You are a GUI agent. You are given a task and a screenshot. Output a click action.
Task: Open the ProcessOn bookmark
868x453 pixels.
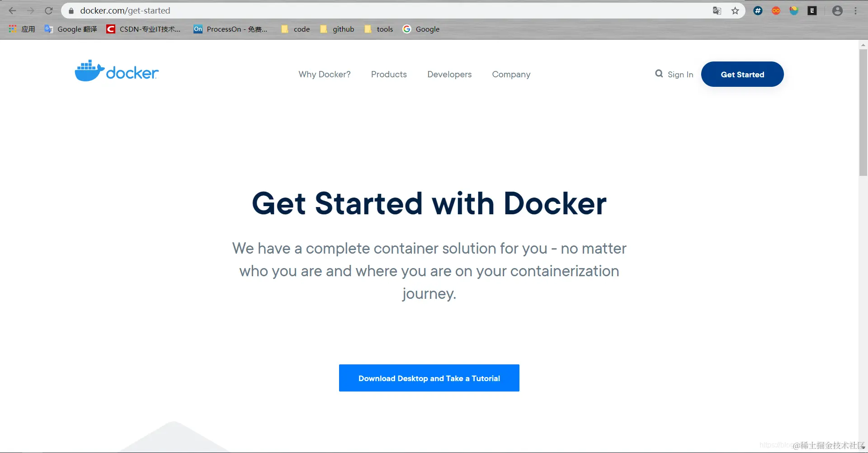coord(231,29)
